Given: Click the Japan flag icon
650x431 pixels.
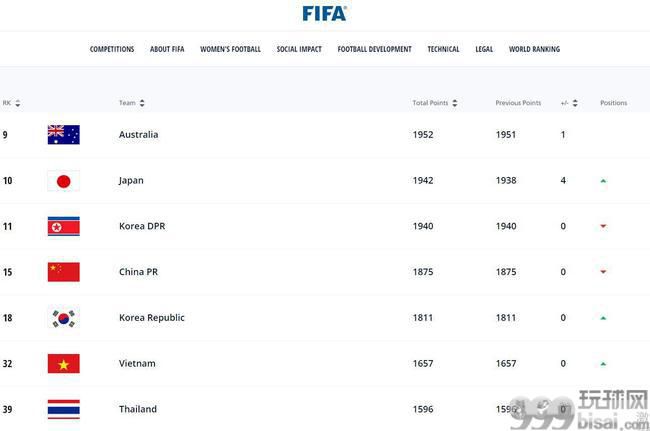Looking at the screenshot, I should tap(63, 181).
